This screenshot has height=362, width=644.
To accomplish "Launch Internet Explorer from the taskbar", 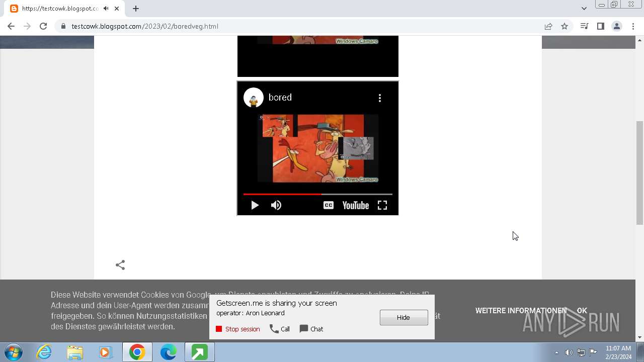I will 44,352.
